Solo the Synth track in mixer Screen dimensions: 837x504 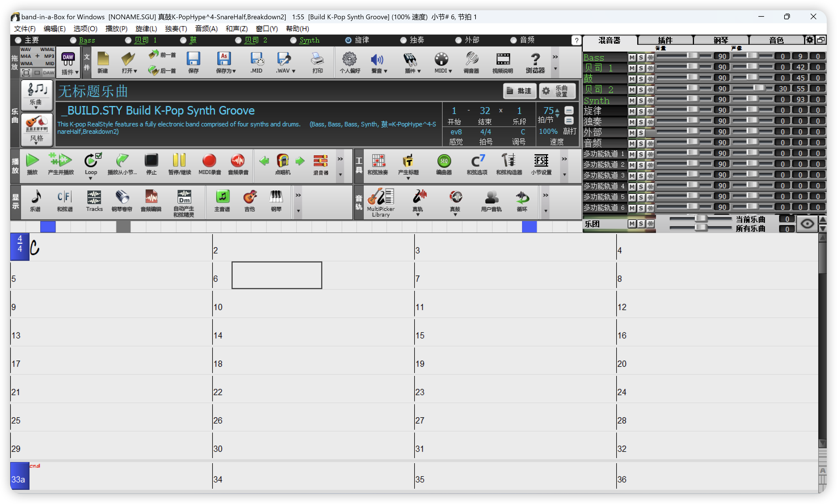coord(641,100)
